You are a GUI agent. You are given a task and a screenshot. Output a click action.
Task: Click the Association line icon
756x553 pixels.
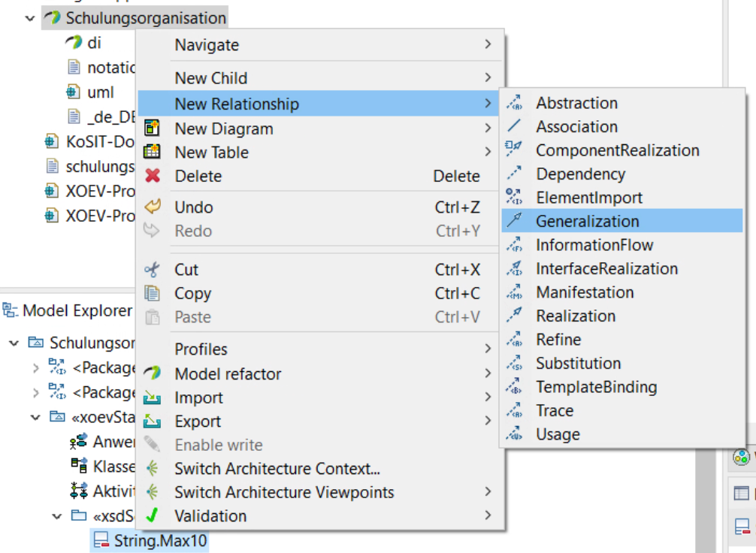tap(514, 126)
